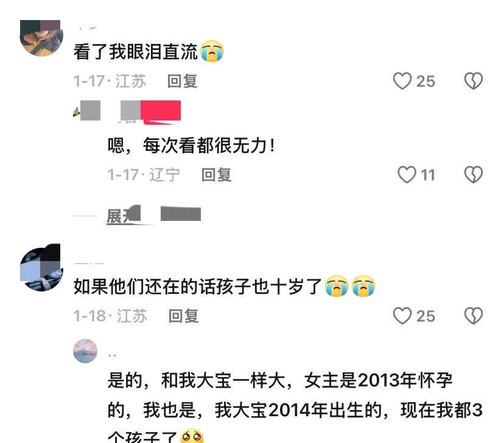This screenshot has height=443, width=504.
Task: Reply to the 1-17 辽宁 comment
Action: pos(216,175)
